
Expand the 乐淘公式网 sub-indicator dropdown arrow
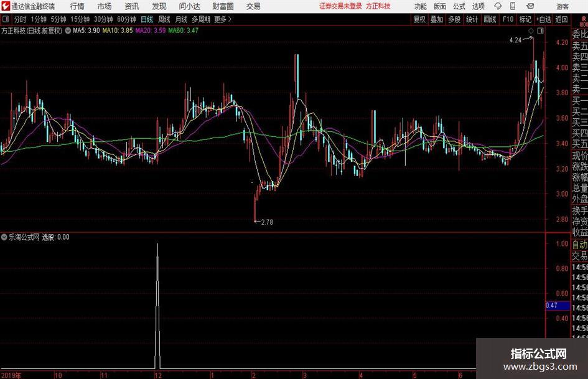(4, 236)
